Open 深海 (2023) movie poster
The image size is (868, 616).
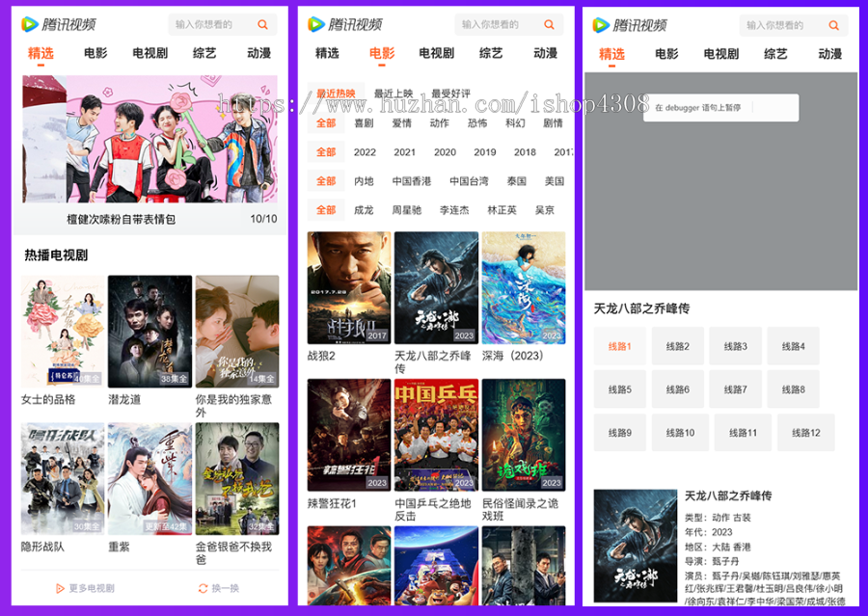coord(524,288)
